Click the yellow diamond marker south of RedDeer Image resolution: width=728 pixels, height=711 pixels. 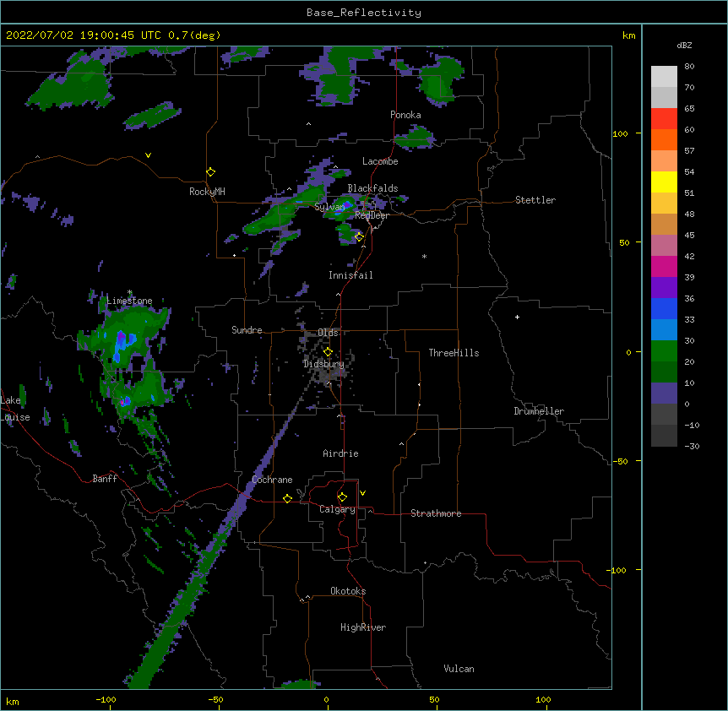pos(360,236)
